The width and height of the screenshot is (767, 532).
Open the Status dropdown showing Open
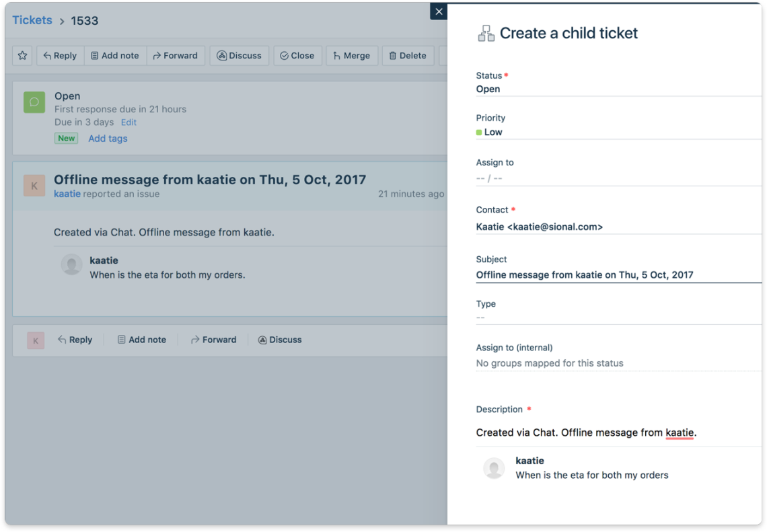point(487,89)
